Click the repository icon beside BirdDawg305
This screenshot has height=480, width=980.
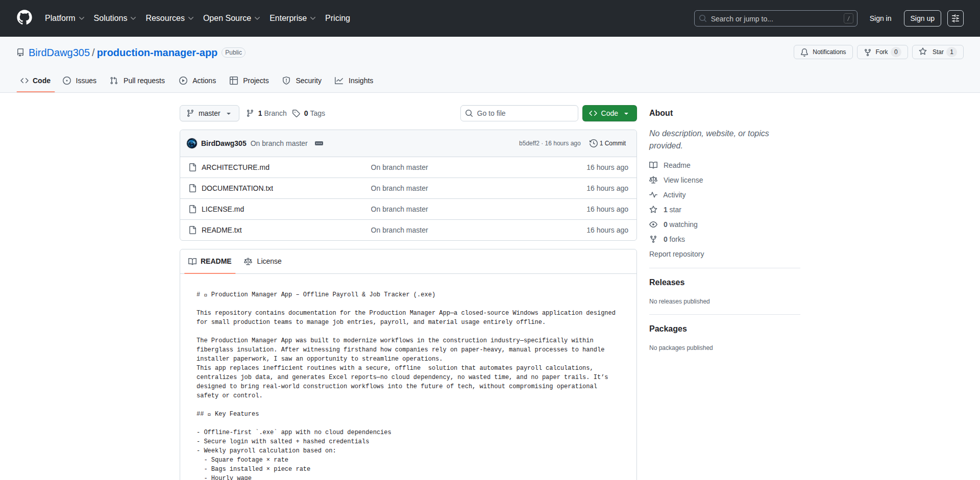20,53
